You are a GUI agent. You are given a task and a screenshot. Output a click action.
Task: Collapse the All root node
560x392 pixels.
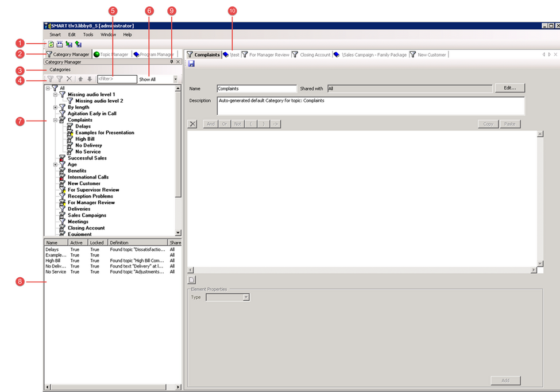pos(48,88)
